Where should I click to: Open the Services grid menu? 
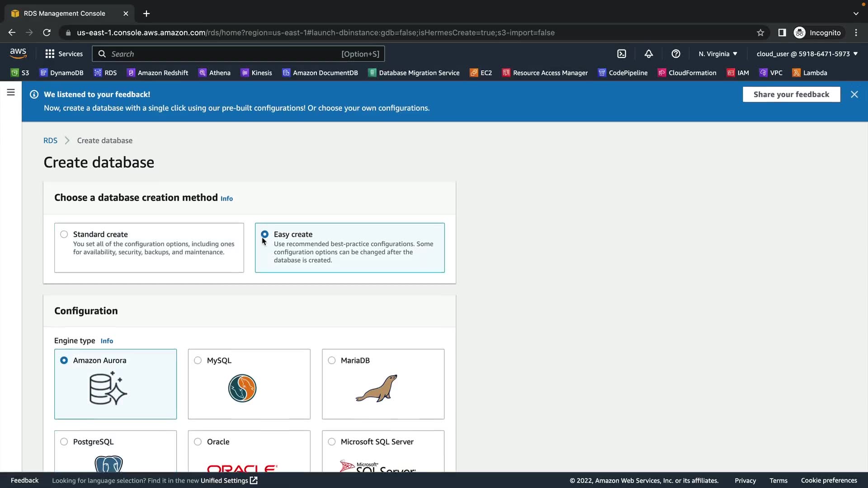tap(64, 54)
